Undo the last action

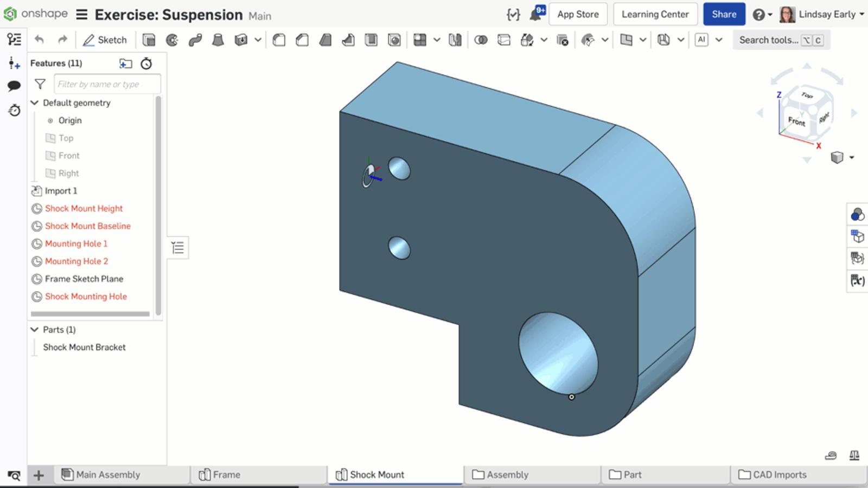39,40
